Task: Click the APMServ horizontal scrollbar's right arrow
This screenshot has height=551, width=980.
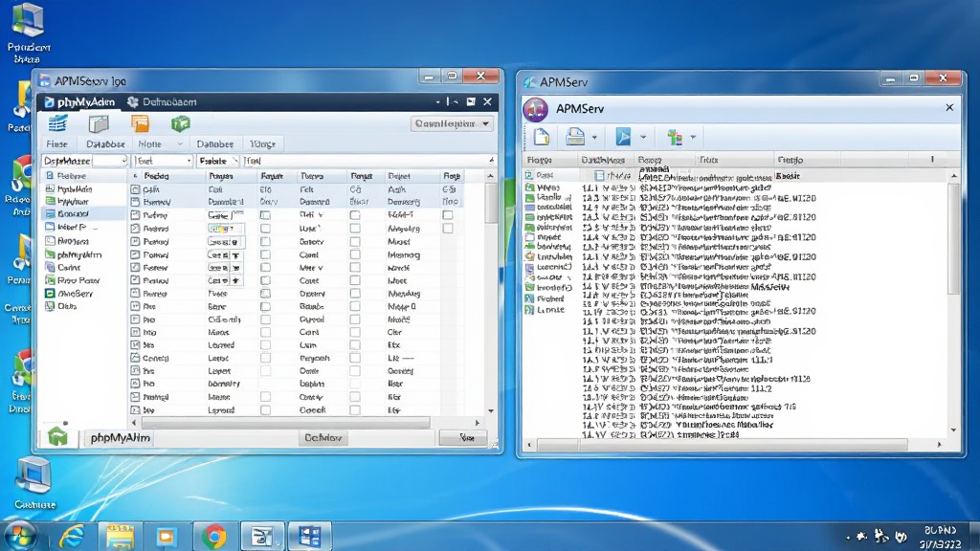Action: [939, 445]
